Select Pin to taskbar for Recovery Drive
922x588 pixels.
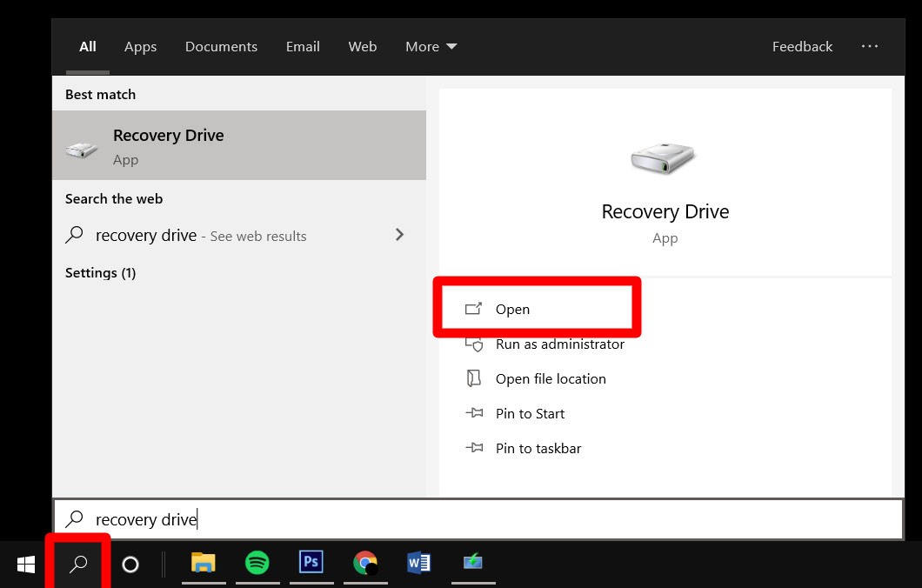(538, 448)
